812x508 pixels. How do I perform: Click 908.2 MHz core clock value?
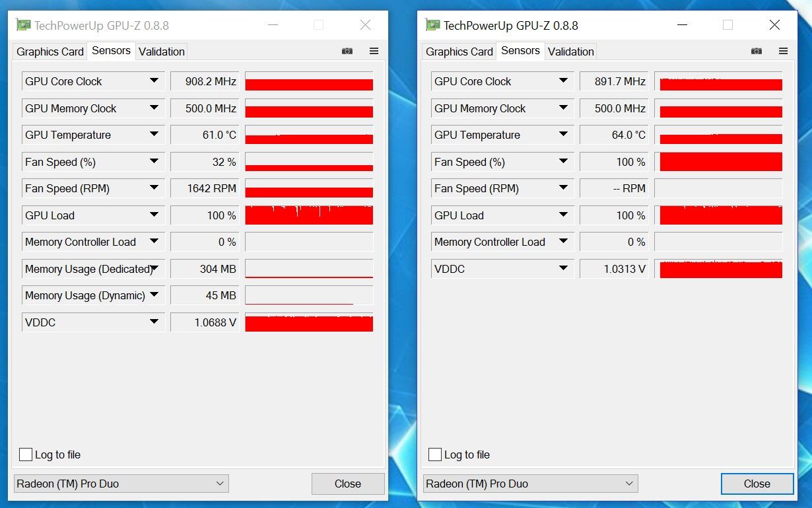pos(205,81)
